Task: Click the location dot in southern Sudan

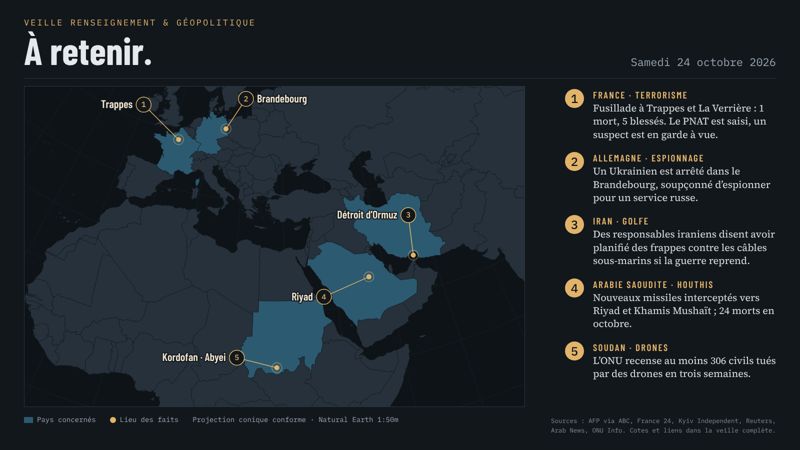Action: 277,367
